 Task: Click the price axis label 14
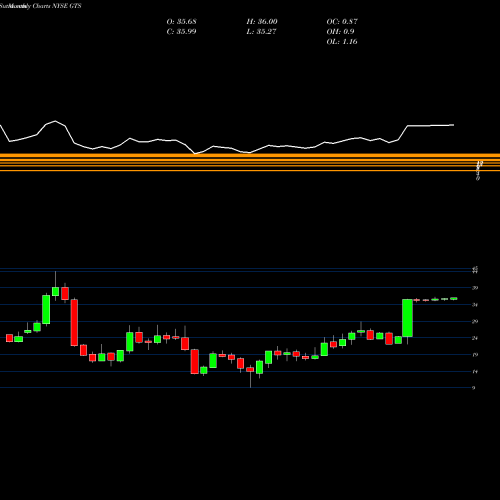tap(475, 371)
